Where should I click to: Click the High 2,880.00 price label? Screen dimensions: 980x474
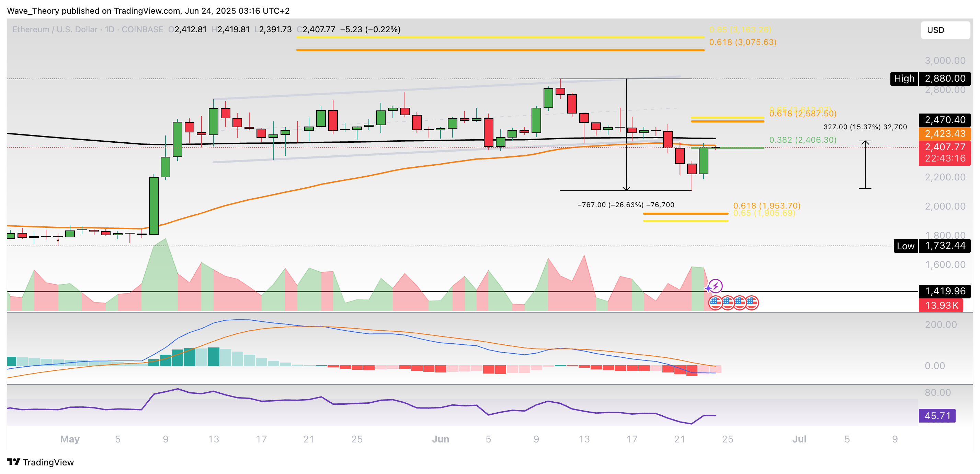pos(930,79)
